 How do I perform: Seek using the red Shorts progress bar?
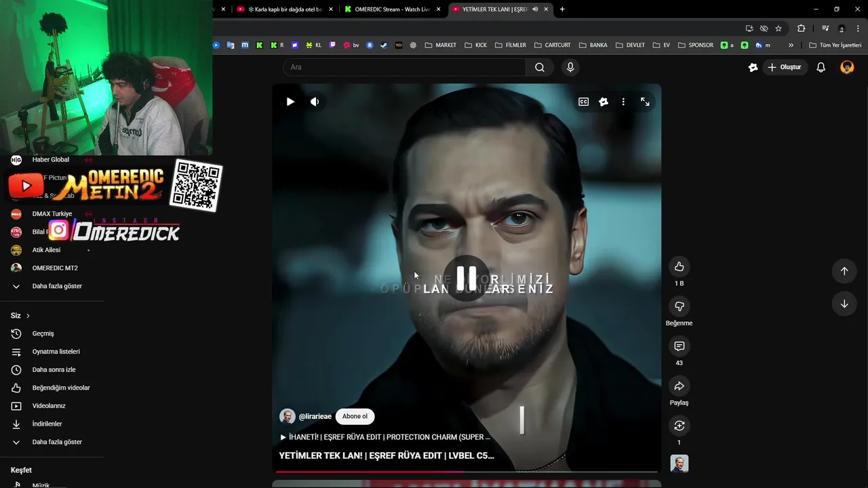(x=467, y=472)
